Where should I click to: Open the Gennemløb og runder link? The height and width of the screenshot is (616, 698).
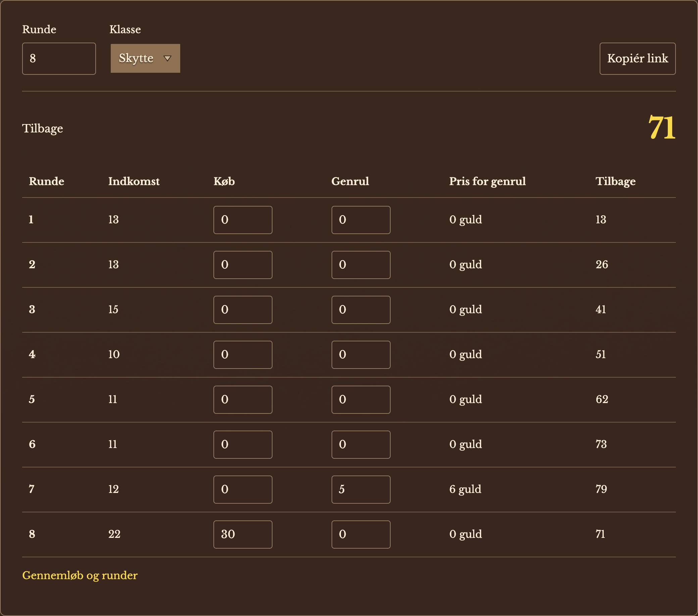pos(80,575)
